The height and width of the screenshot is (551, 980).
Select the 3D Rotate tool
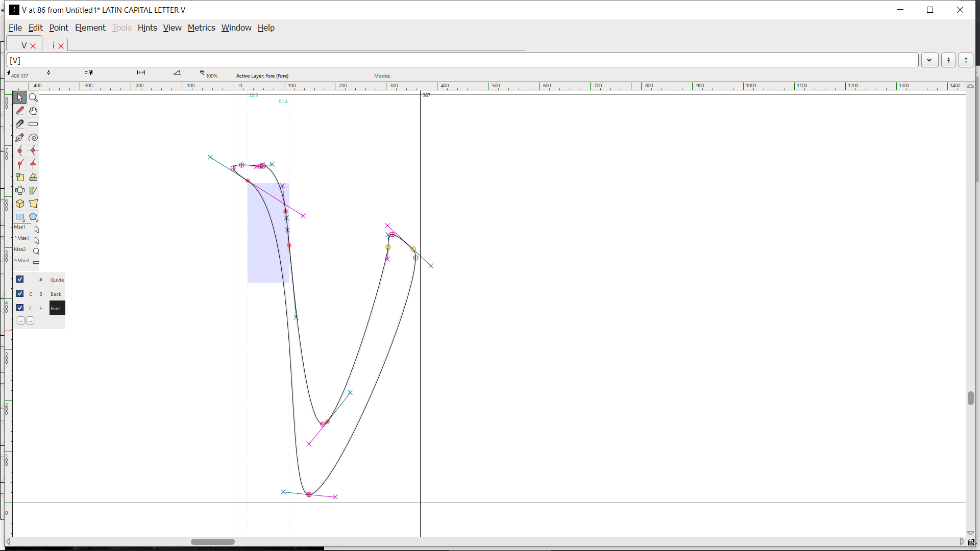[x=20, y=204]
